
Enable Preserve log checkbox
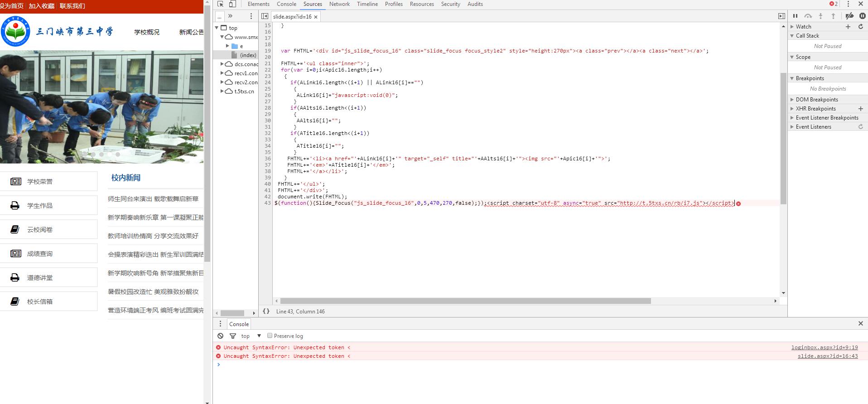click(270, 336)
